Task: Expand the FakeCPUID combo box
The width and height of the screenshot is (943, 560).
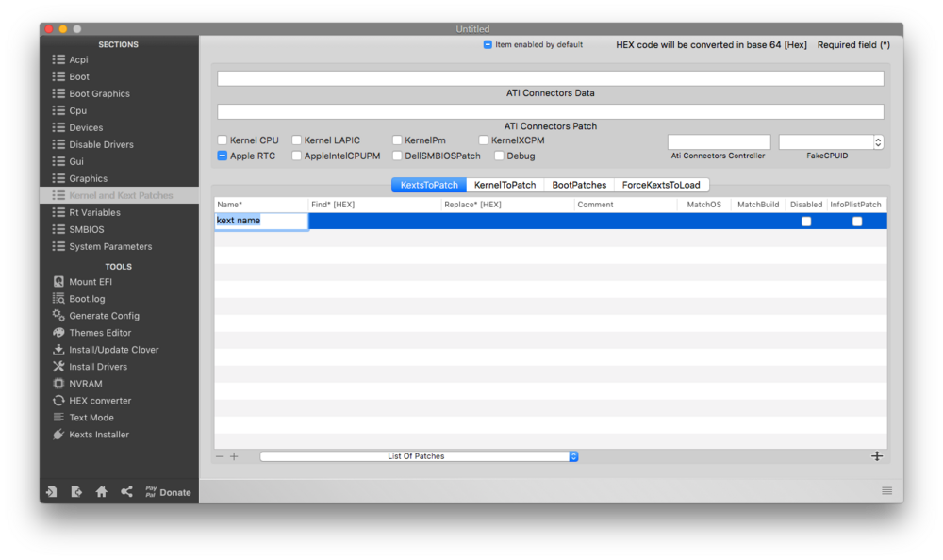Action: pos(878,142)
